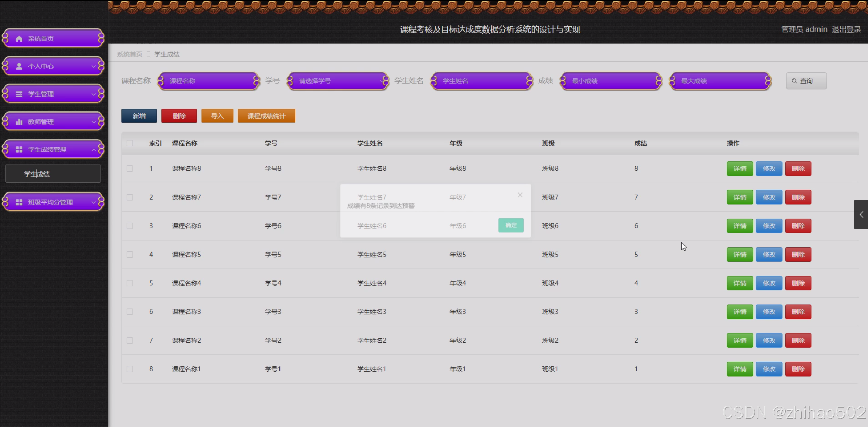Open the 请选择学号 dropdown
The image size is (868, 427).
click(337, 81)
